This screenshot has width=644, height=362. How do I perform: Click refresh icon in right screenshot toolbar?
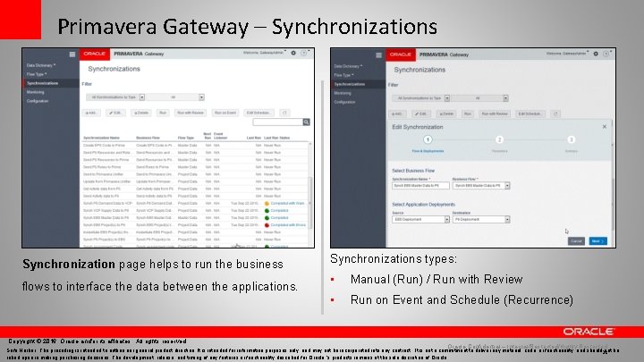point(555,114)
